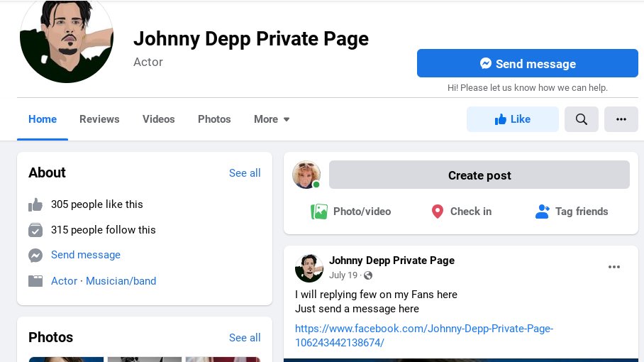Image resolution: width=644 pixels, height=362 pixels.
Task: Click the follow checkmark icon beside 315 followers
Action: [35, 230]
